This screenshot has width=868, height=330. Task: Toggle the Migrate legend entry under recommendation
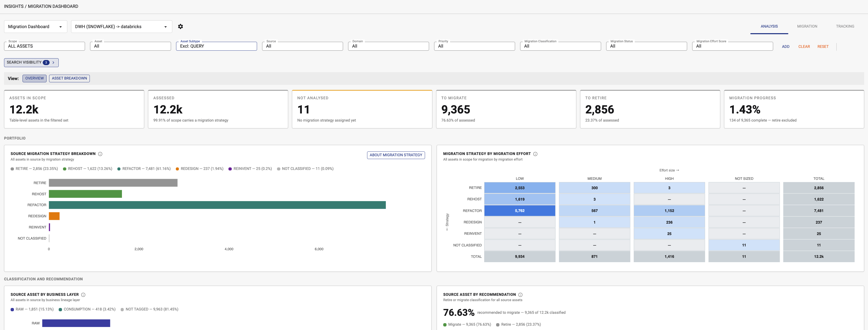467,324
